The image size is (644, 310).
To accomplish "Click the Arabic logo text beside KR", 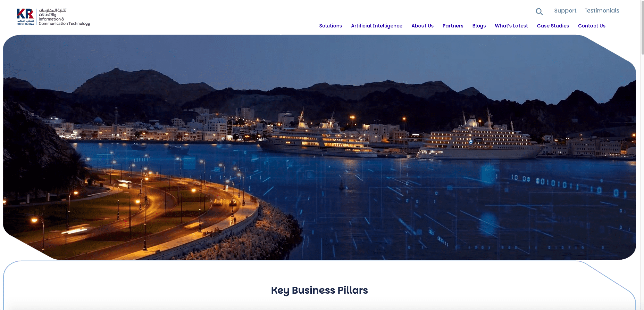I will 52,13.
